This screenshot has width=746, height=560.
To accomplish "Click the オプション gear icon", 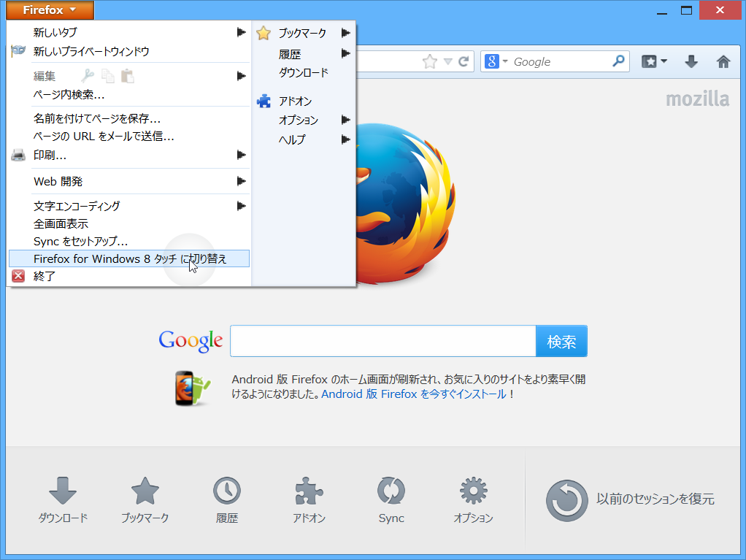I will pyautogui.click(x=472, y=493).
